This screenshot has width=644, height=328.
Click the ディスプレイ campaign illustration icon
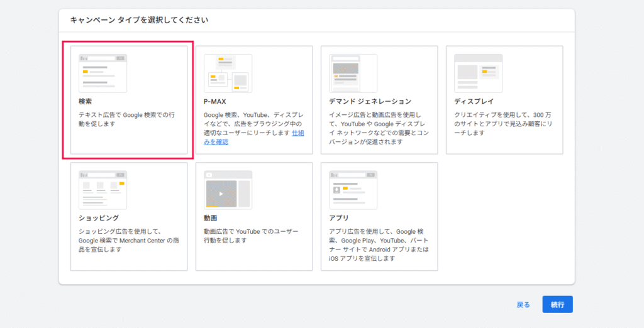point(479,74)
